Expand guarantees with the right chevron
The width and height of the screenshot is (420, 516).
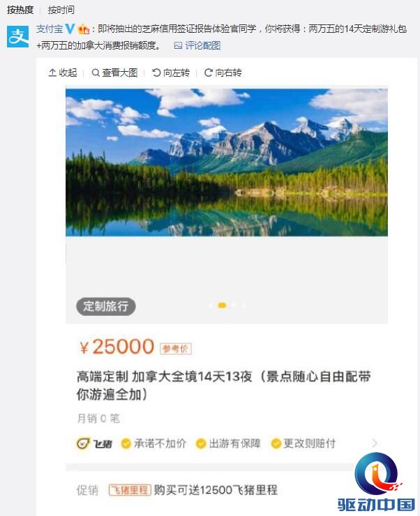click(375, 443)
